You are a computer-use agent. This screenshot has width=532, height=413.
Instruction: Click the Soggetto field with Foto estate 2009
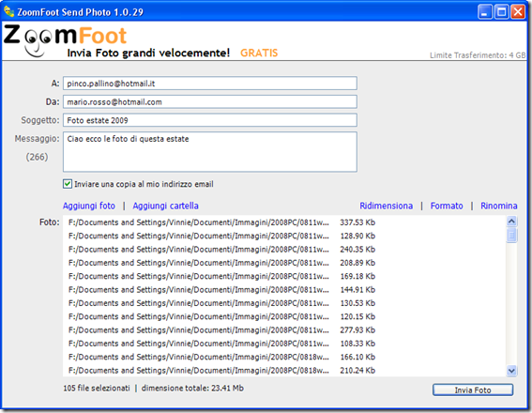coord(210,120)
